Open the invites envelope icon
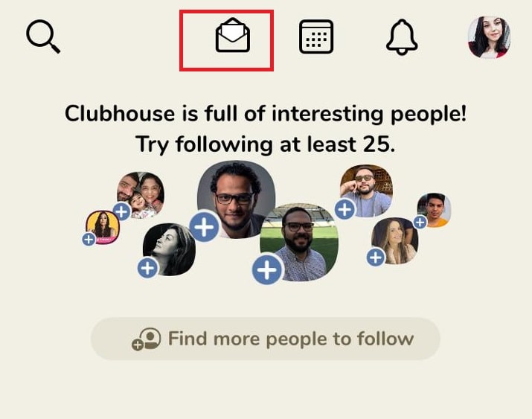The width and height of the screenshot is (532, 419). [x=233, y=35]
